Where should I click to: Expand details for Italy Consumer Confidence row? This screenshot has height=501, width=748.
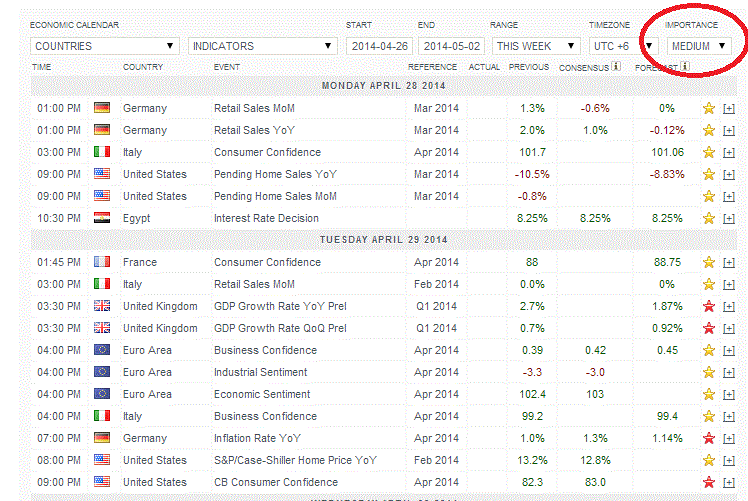click(729, 152)
